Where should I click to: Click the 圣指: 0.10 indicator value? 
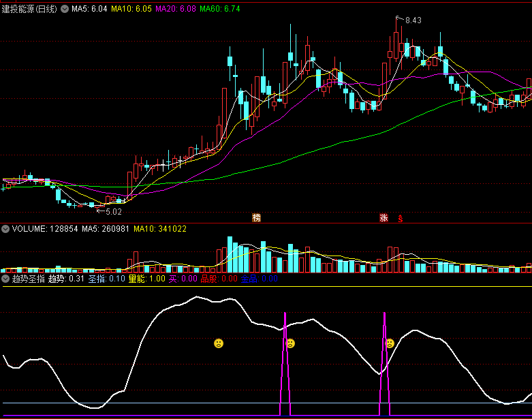coord(106,279)
